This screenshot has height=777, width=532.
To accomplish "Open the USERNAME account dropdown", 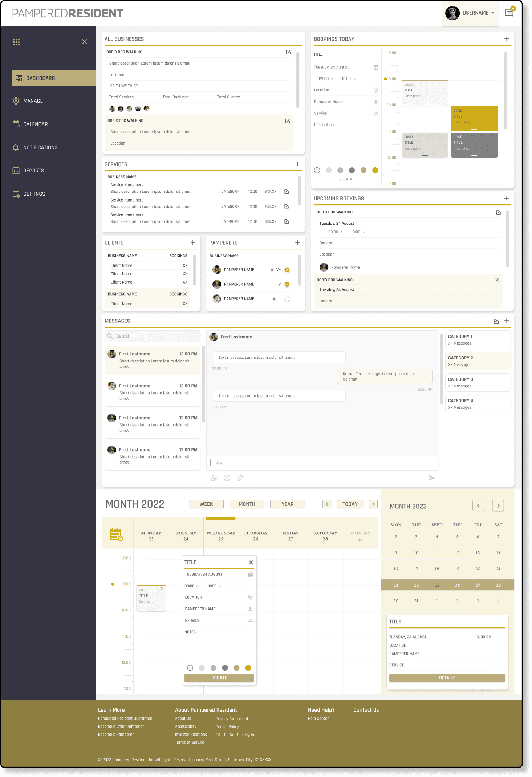I will coord(470,13).
